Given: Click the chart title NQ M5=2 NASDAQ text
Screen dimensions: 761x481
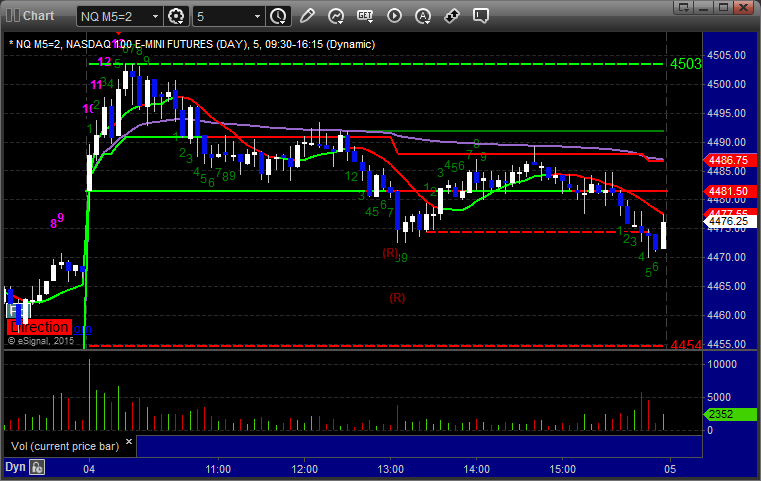Looking at the screenshot, I should 192,44.
